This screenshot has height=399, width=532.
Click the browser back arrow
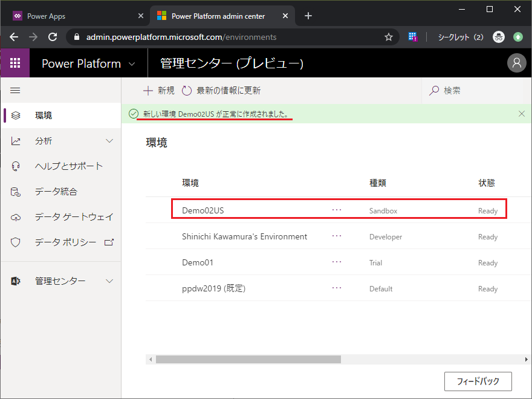point(14,37)
